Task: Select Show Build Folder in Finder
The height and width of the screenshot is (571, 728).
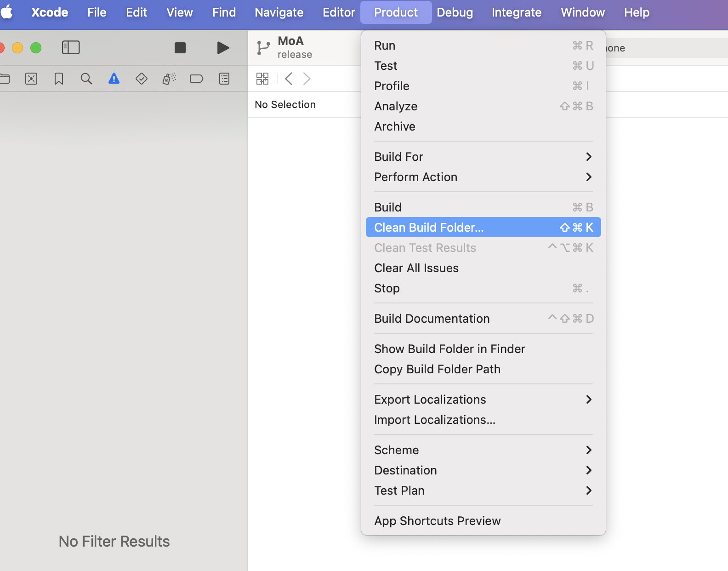Action: point(483,349)
